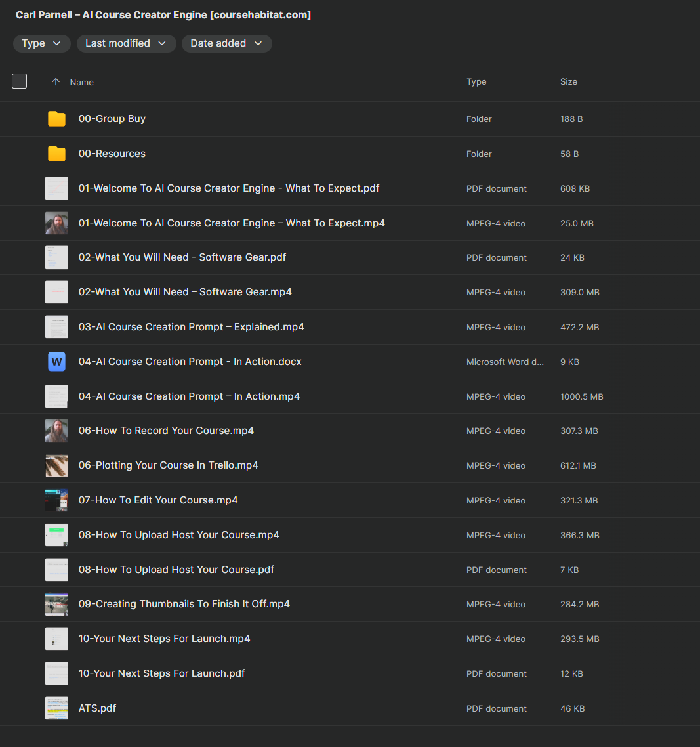Open the 00-Group Buy folder name
Viewport: 700px width, 747px height.
[x=112, y=119]
